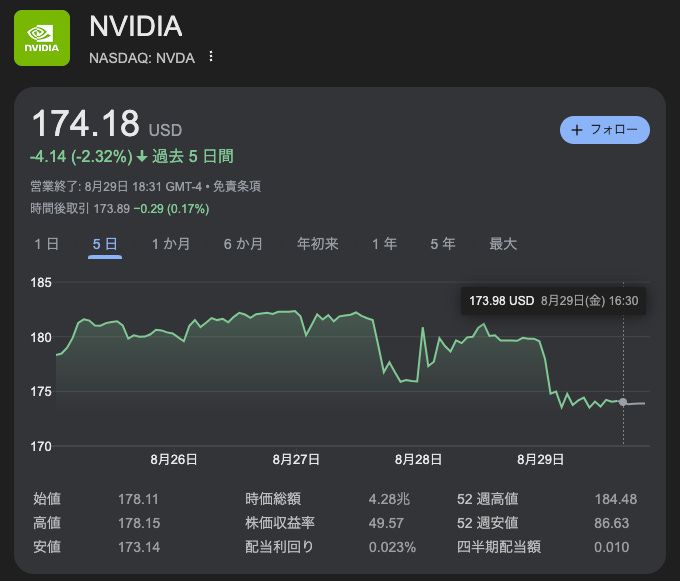The width and height of the screenshot is (680, 581).
Task: Click the 8月28日 axis date label
Action: (x=418, y=460)
